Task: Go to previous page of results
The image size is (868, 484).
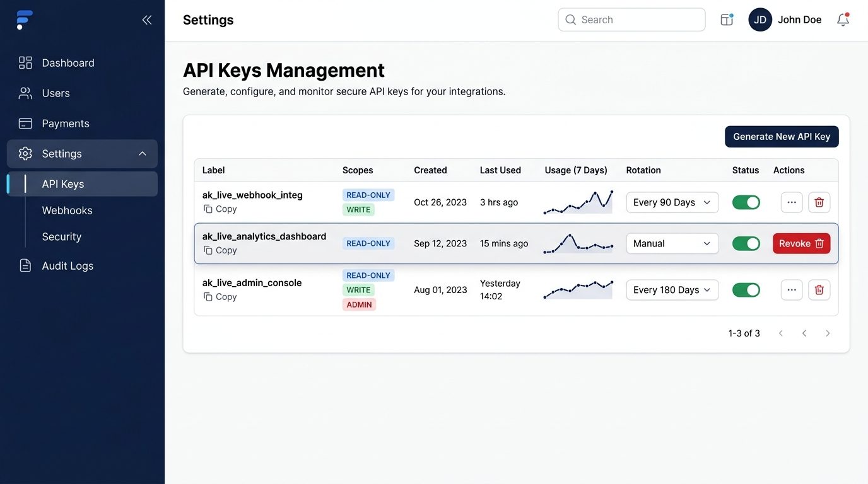Action: [804, 333]
